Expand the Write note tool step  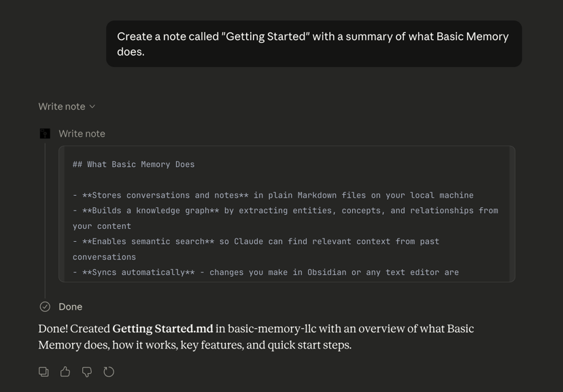82,134
